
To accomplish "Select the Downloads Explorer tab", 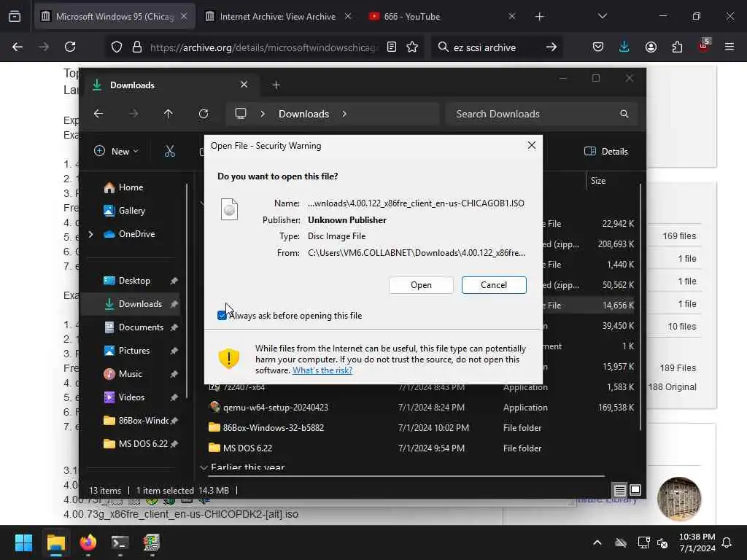I will 169,85.
